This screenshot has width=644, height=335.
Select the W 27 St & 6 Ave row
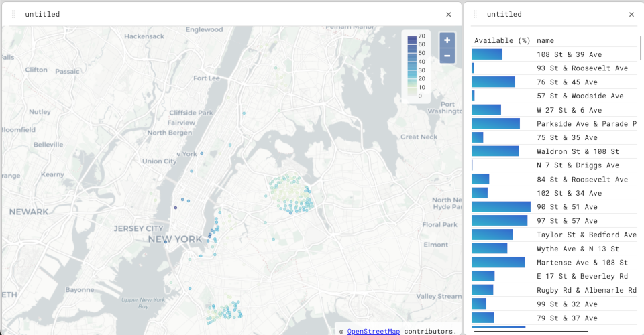pos(569,110)
